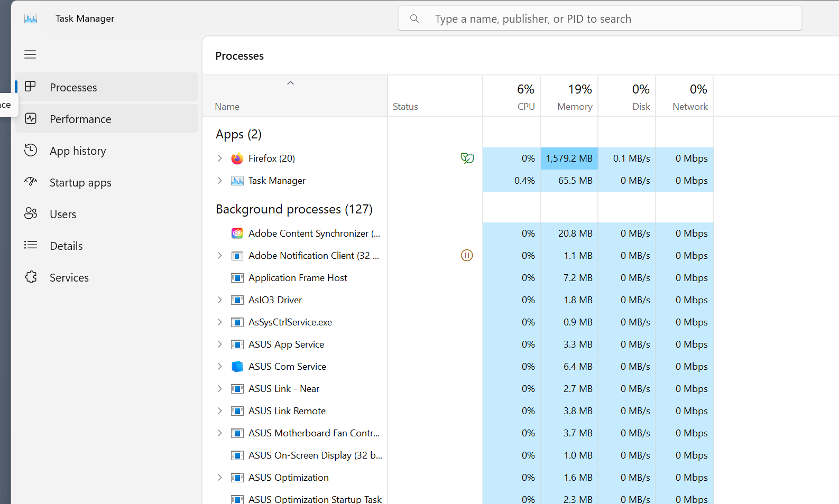Viewport: 839px width, 504px height.
Task: Click the AsIO3 Driver process icon
Action: click(x=237, y=300)
